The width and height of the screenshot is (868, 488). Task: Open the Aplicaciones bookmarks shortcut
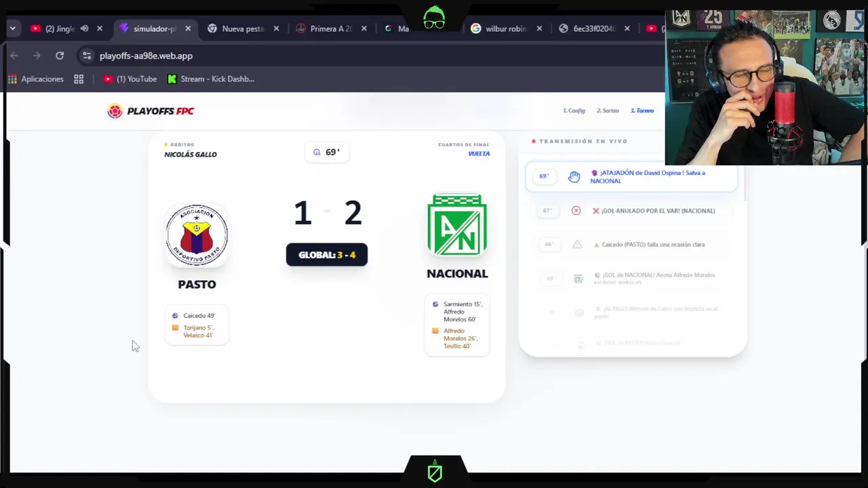click(x=35, y=79)
